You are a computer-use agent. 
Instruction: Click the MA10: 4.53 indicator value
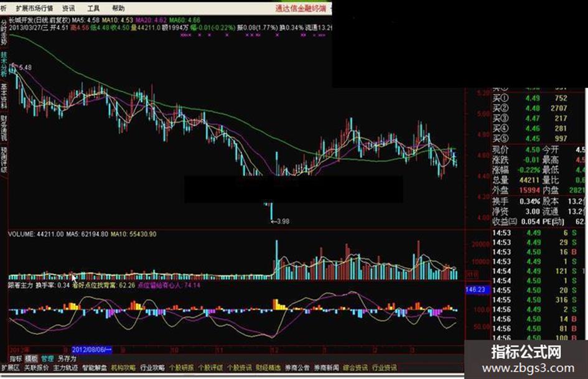(118, 20)
